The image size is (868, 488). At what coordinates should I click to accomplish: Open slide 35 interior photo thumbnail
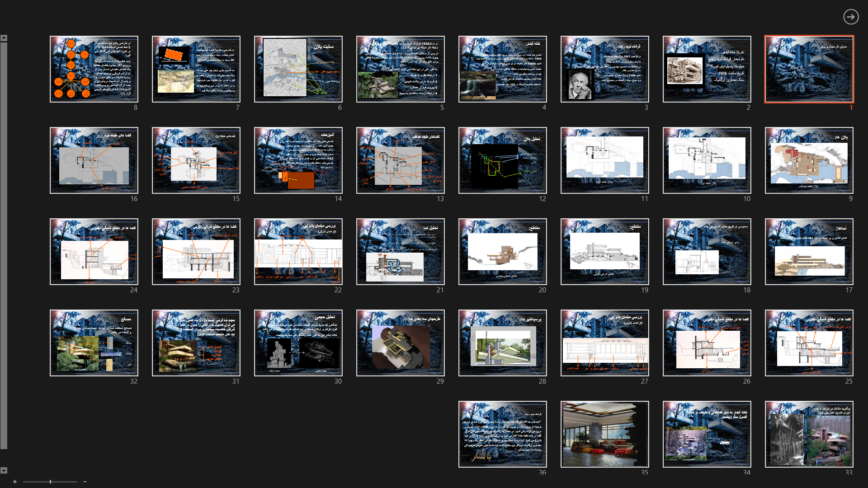coord(604,434)
